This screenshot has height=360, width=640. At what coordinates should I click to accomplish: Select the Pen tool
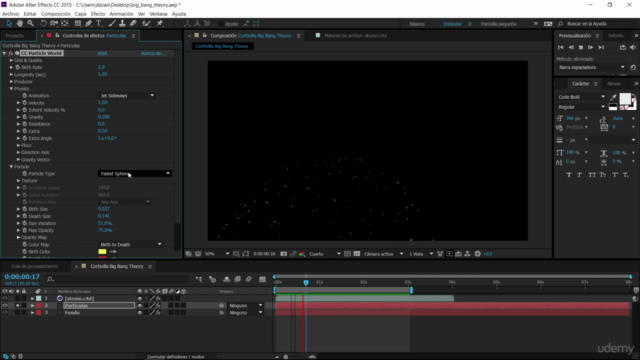point(89,24)
